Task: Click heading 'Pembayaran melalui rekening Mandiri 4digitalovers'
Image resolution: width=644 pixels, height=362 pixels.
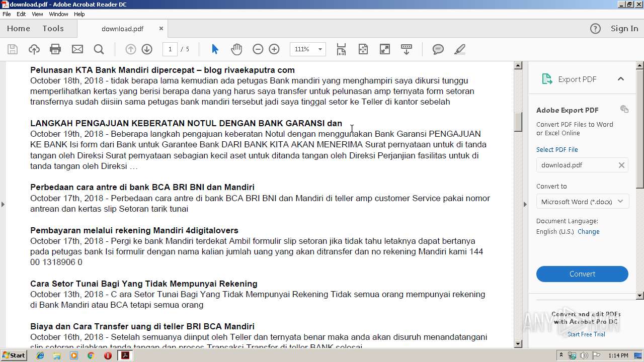Action: (x=134, y=230)
